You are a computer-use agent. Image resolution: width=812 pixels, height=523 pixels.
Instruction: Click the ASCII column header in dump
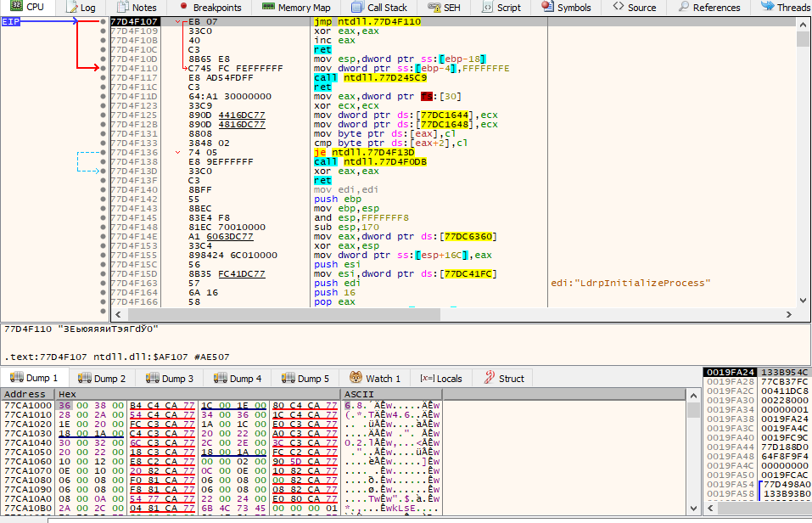pos(360,395)
